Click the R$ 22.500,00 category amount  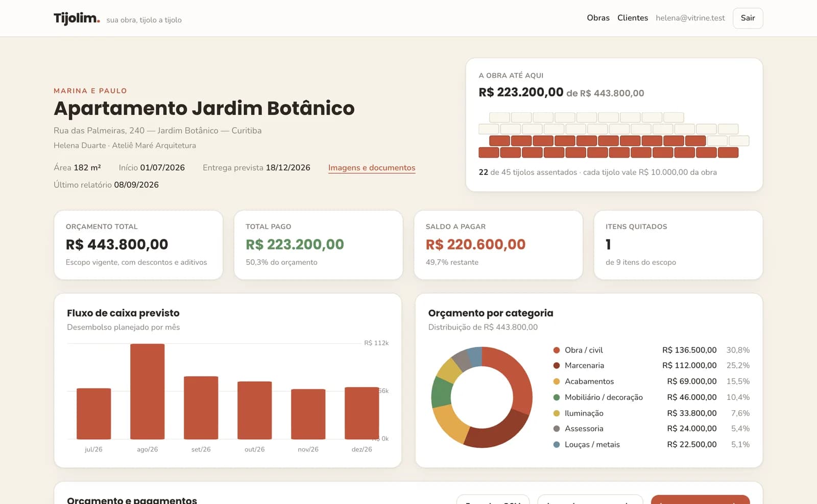(x=692, y=444)
